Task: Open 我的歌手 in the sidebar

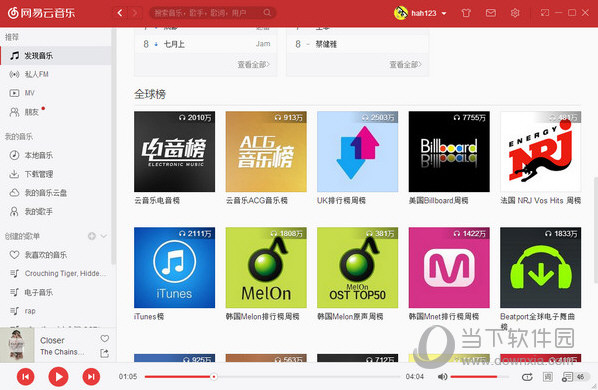Action: pyautogui.click(x=56, y=212)
